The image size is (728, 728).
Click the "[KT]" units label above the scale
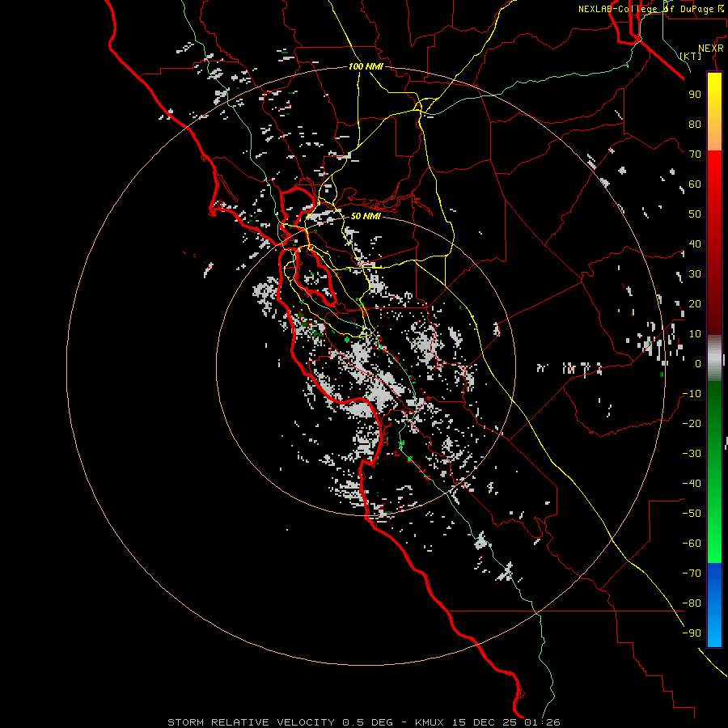(691, 56)
